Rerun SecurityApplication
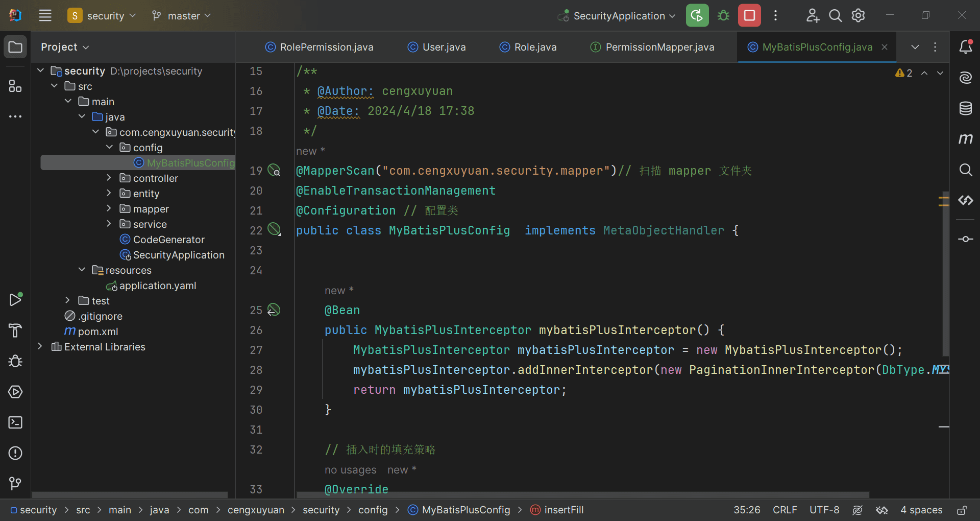The width and height of the screenshot is (980, 521). [697, 16]
